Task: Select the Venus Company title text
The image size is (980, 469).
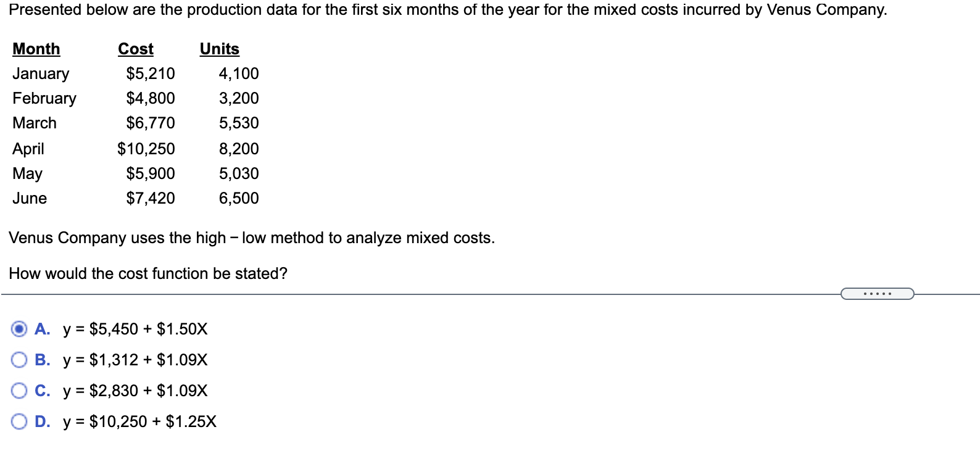Action: point(449,10)
